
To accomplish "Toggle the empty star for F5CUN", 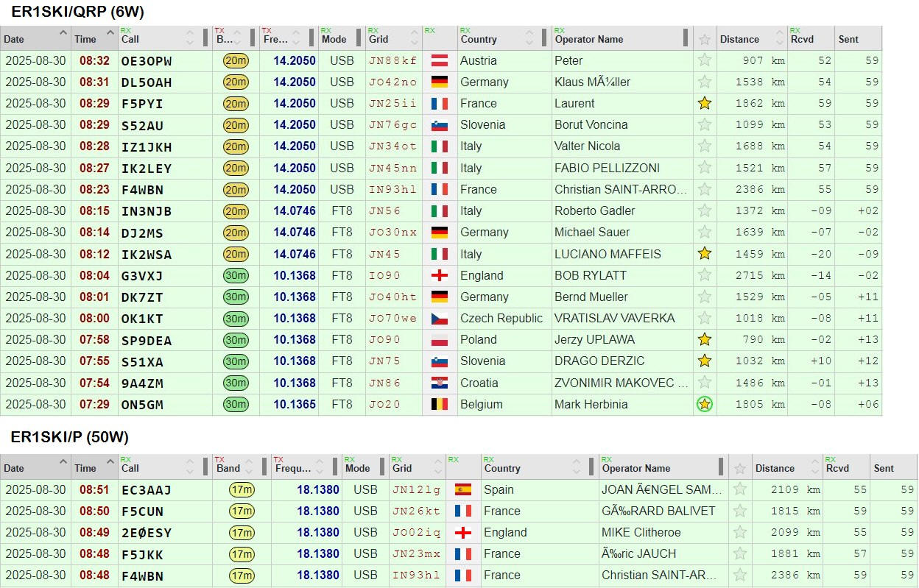I will pyautogui.click(x=740, y=511).
